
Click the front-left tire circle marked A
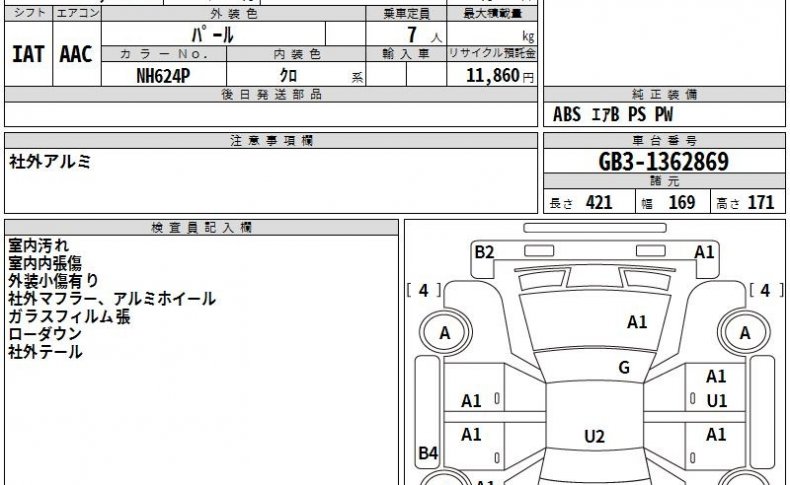[x=445, y=332]
